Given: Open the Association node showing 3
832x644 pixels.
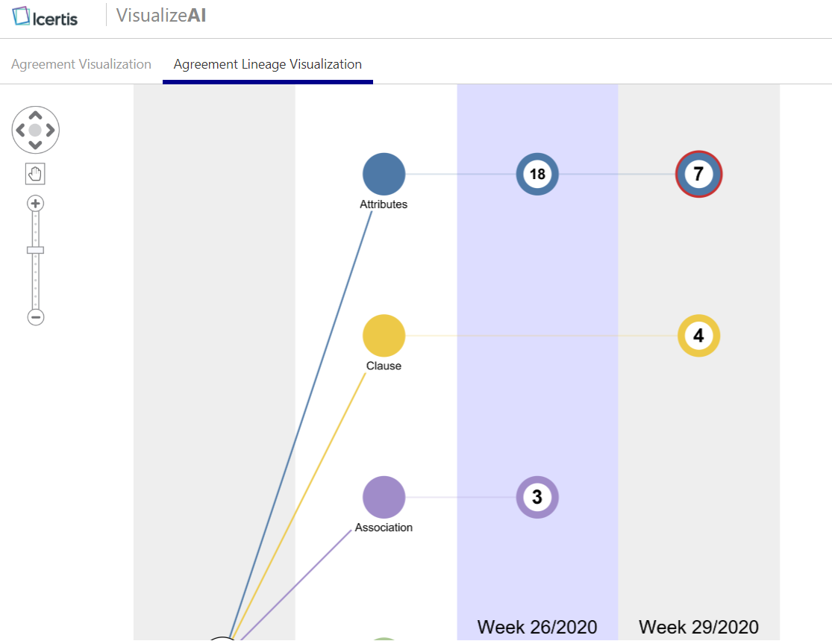Looking at the screenshot, I should 537,497.
